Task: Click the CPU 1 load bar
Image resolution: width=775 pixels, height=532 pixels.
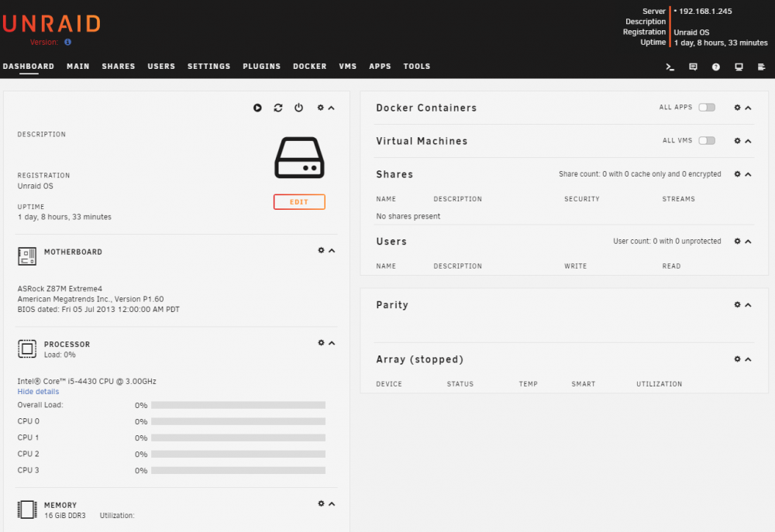Action: pyautogui.click(x=238, y=438)
